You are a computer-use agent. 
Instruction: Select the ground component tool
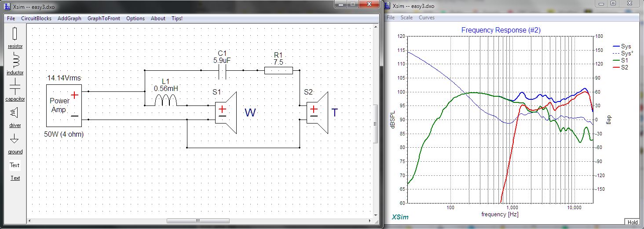(15, 143)
